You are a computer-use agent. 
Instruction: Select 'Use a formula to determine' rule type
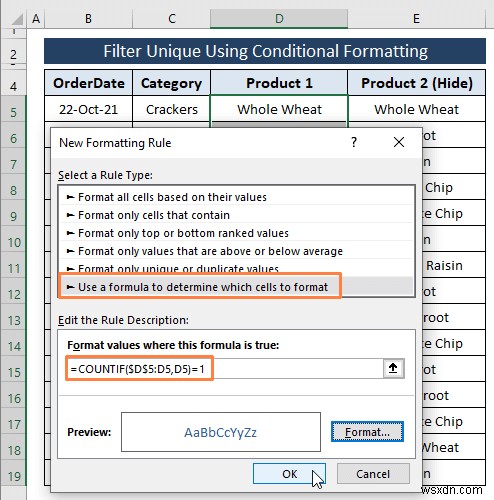pyautogui.click(x=236, y=287)
